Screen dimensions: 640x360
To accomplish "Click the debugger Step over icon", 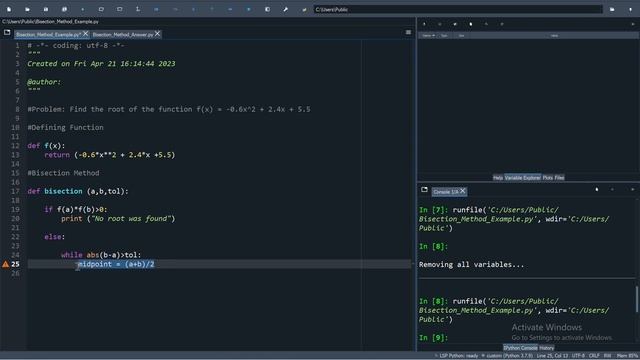I will [x=175, y=9].
